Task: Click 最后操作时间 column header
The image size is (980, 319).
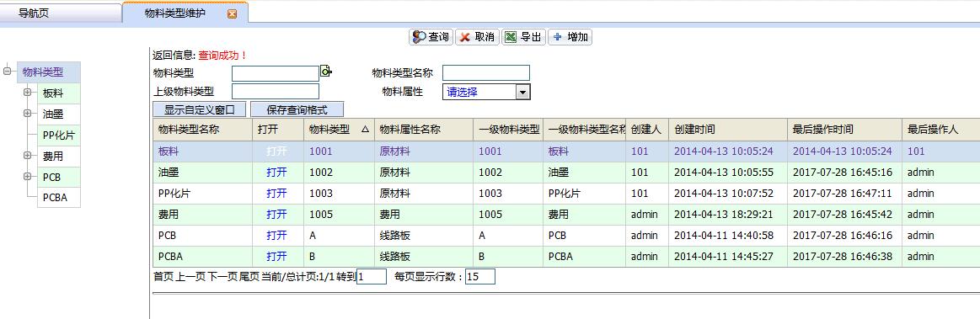Action: coord(844,130)
